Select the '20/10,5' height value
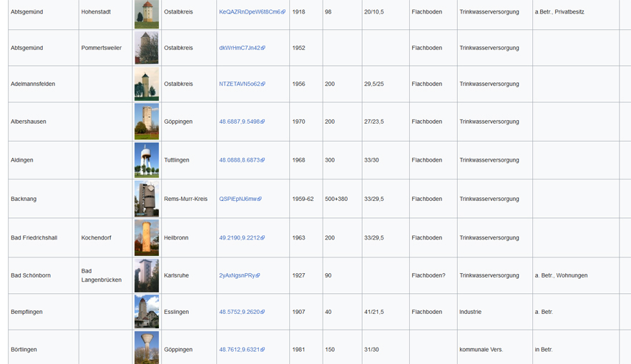 (374, 12)
